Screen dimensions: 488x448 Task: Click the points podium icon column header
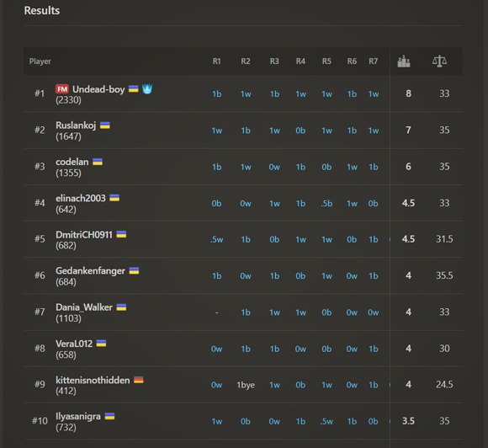(404, 61)
